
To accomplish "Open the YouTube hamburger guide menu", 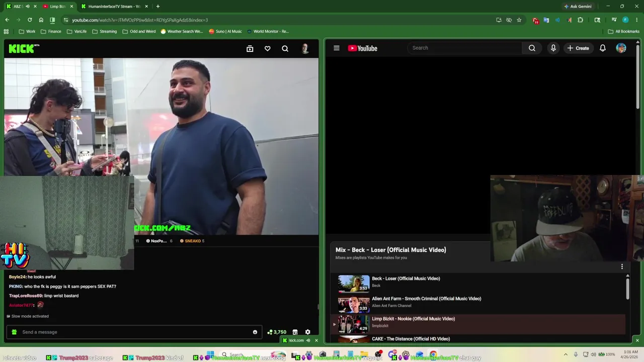I will [337, 48].
